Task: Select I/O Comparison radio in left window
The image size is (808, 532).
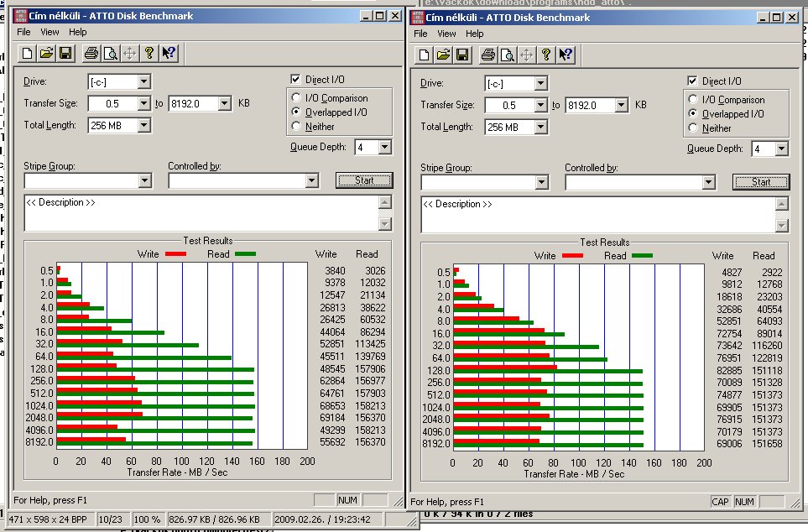Action: [x=296, y=97]
